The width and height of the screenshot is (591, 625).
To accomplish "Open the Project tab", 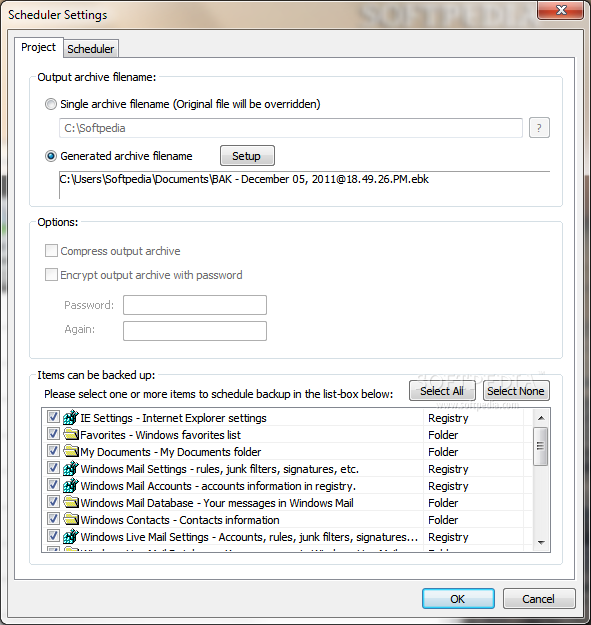I will coord(38,47).
